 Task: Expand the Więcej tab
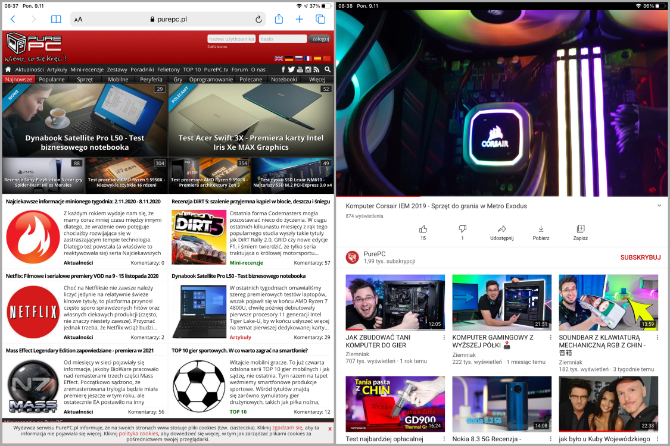coord(317,79)
